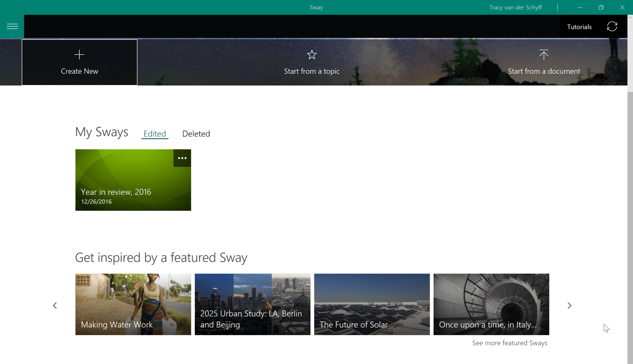Click the sync refresh icon
The height and width of the screenshot is (364, 633).
click(612, 27)
